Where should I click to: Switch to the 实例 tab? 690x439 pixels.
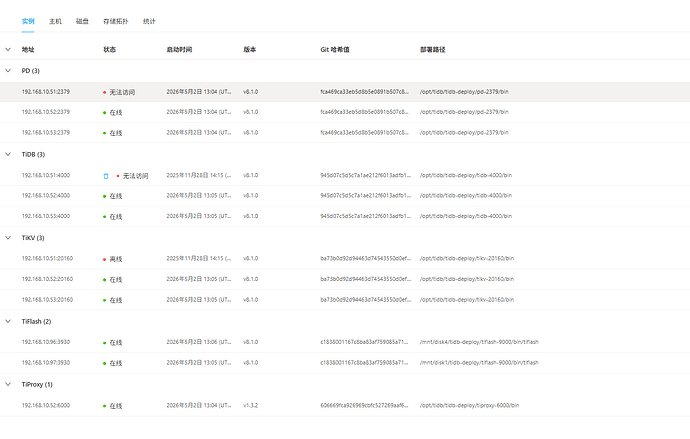tap(28, 21)
